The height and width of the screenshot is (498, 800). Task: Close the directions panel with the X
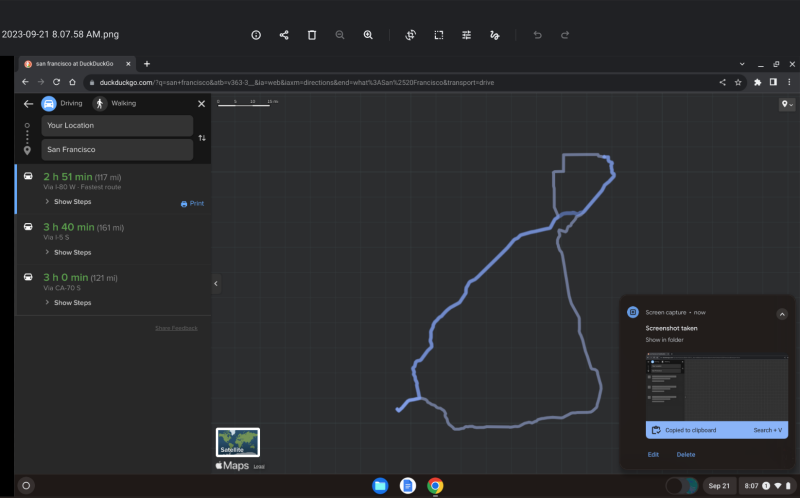pos(201,103)
